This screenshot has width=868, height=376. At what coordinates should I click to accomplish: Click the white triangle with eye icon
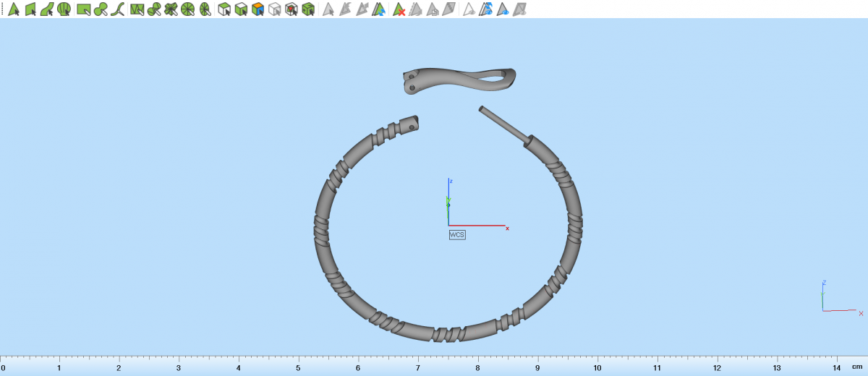pyautogui.click(x=469, y=9)
